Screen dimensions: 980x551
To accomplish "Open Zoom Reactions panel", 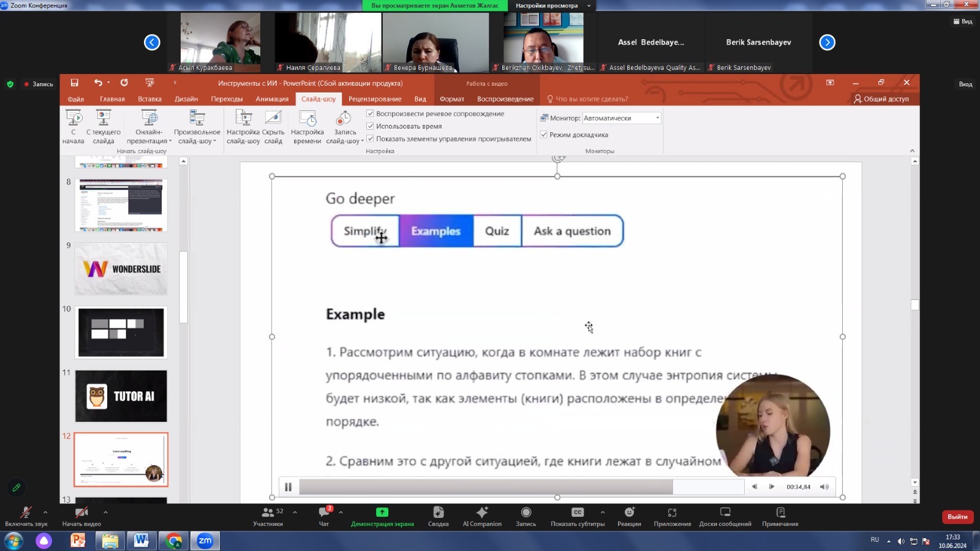I will [x=629, y=515].
